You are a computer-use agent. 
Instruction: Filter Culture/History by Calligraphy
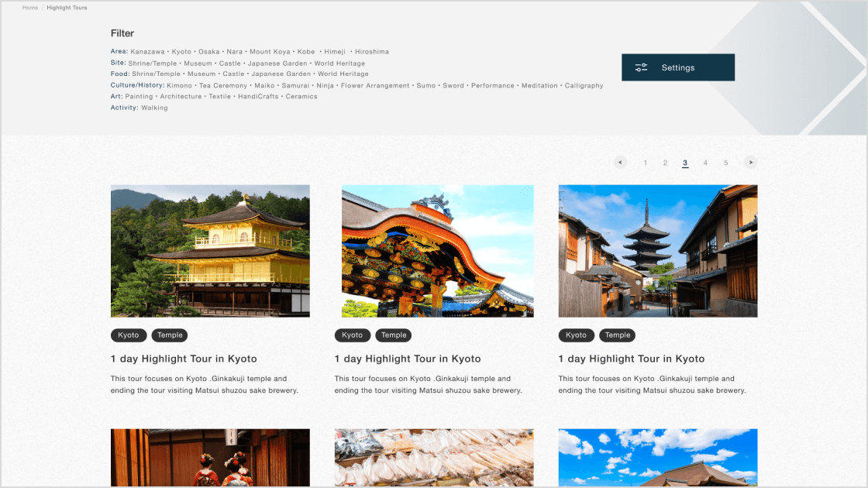[584, 85]
